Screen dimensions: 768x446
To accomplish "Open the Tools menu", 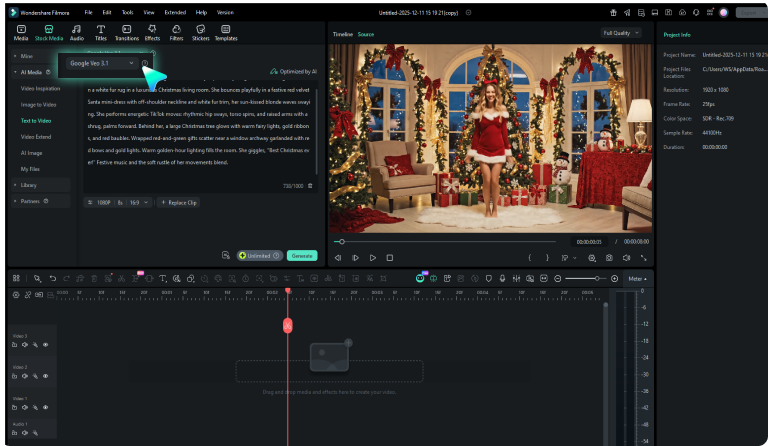I will (127, 12).
